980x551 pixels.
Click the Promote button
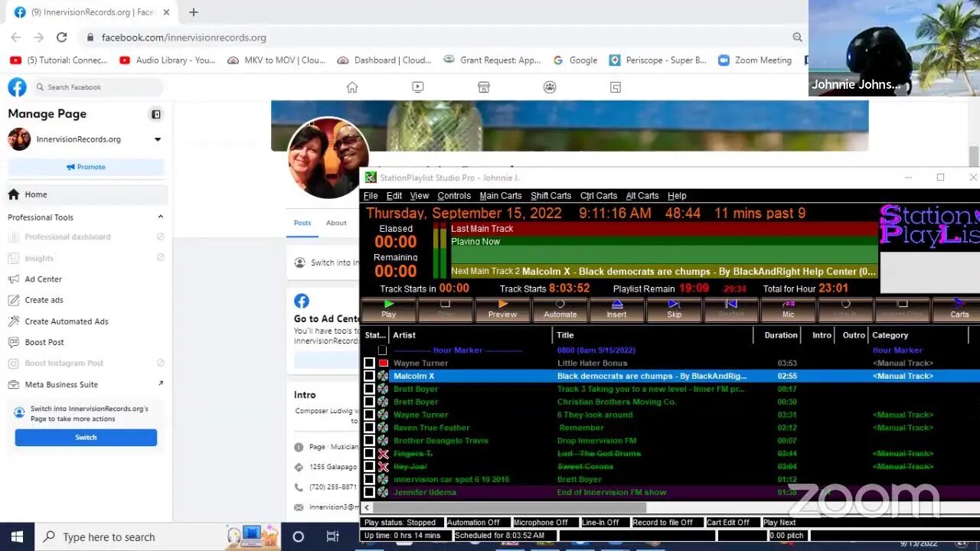click(x=86, y=167)
